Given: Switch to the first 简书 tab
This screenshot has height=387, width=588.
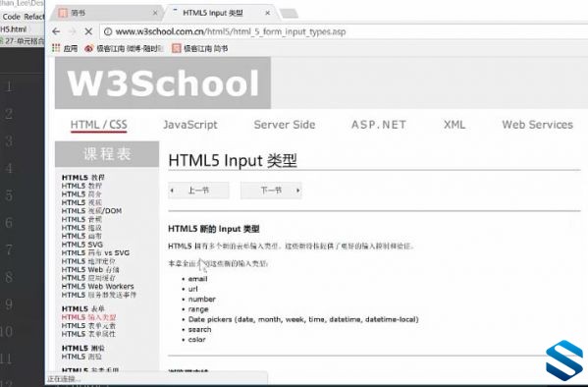Looking at the screenshot, I should coord(107,13).
